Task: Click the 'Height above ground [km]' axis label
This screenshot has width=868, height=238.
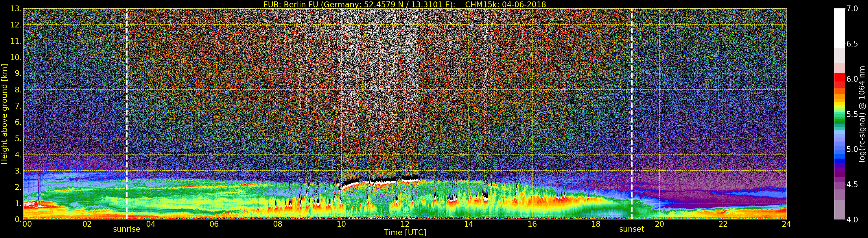Action: (4, 114)
